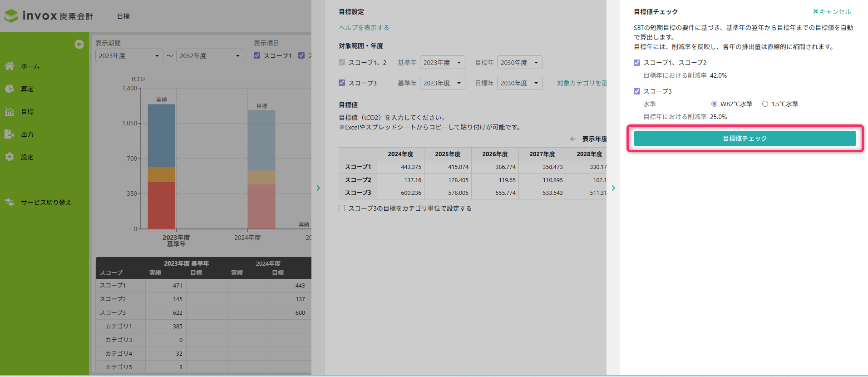
Task: Open the スコープ1、2 基準年 dropdown
Action: 442,63
